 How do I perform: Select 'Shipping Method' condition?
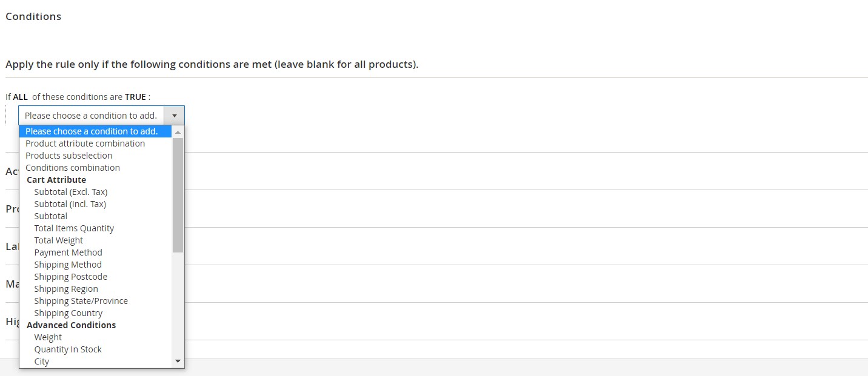pos(68,265)
